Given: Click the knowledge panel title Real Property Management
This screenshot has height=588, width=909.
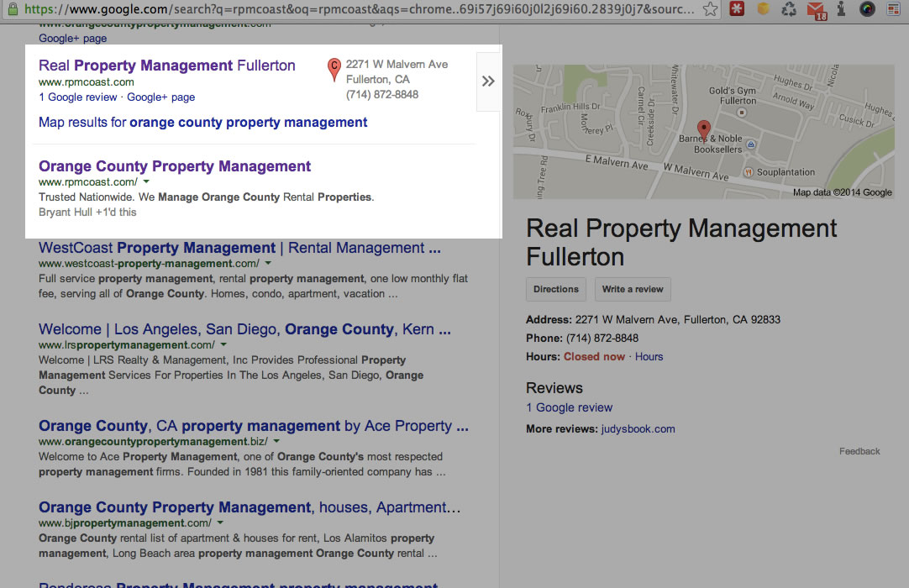Looking at the screenshot, I should coord(681,243).
